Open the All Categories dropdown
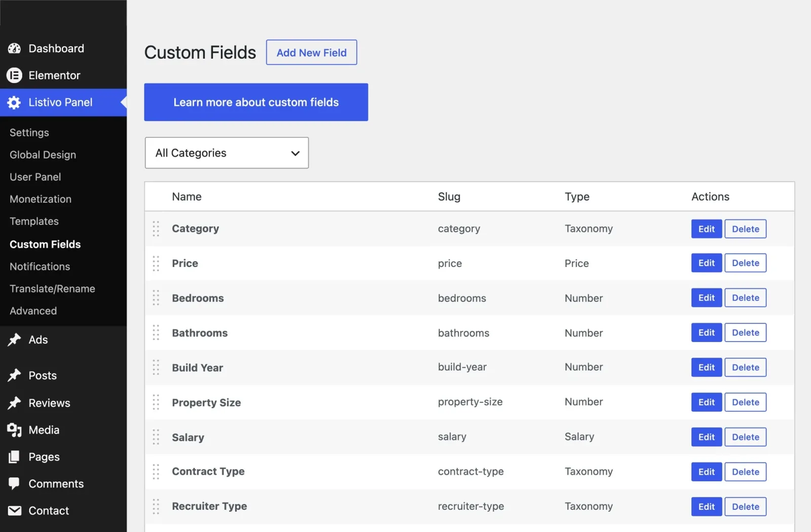The width and height of the screenshot is (811, 532). point(227,153)
